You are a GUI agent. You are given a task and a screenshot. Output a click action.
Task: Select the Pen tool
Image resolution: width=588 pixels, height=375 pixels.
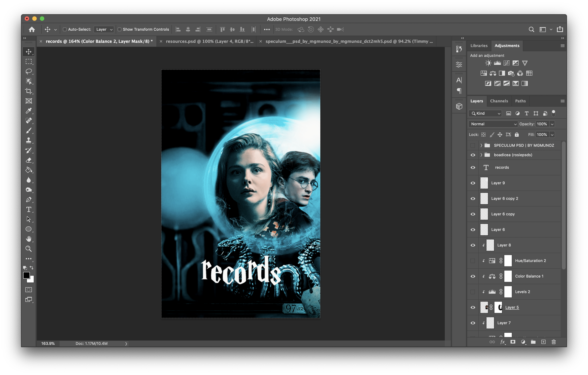pyautogui.click(x=29, y=199)
